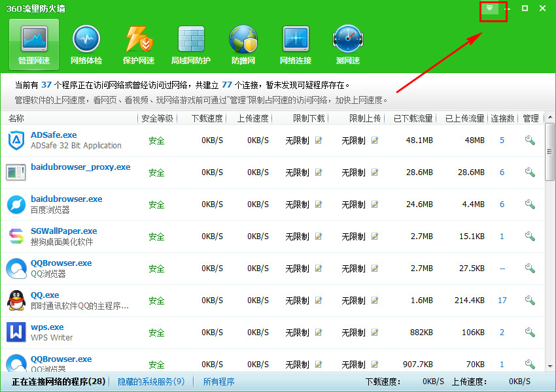Image resolution: width=556 pixels, height=392 pixels.
Task: Click scrollbar up arrow of program list
Action: click(x=550, y=117)
